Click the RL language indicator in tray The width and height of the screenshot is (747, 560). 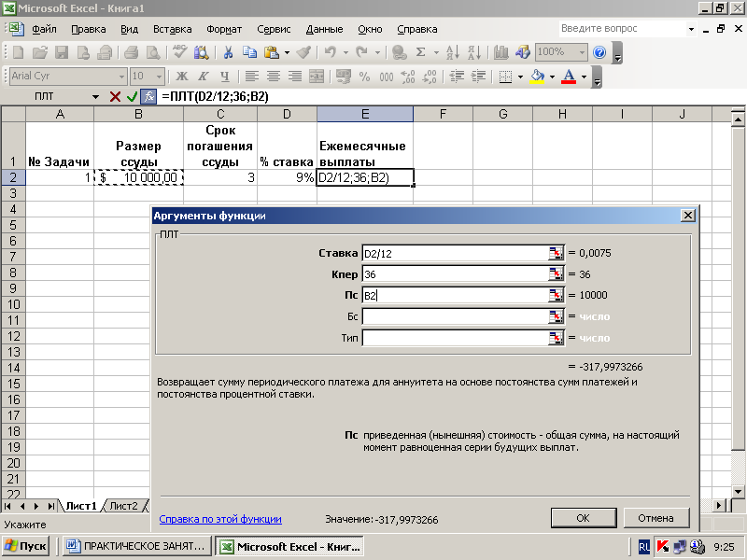pyautogui.click(x=643, y=547)
